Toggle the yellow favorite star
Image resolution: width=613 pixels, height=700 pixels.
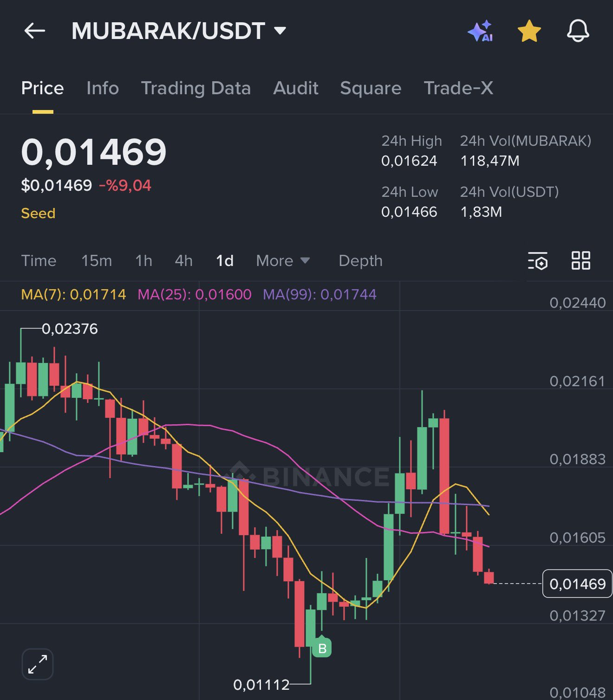tap(529, 31)
